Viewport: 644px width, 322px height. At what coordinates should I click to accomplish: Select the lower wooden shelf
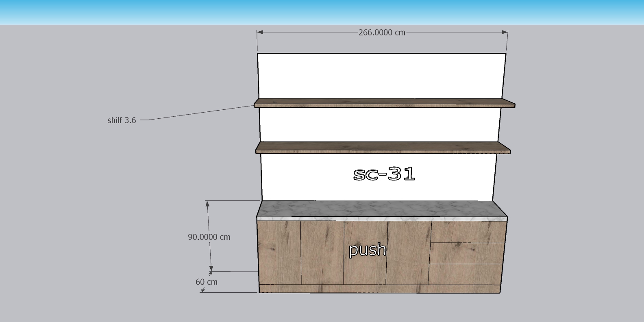tap(382, 147)
